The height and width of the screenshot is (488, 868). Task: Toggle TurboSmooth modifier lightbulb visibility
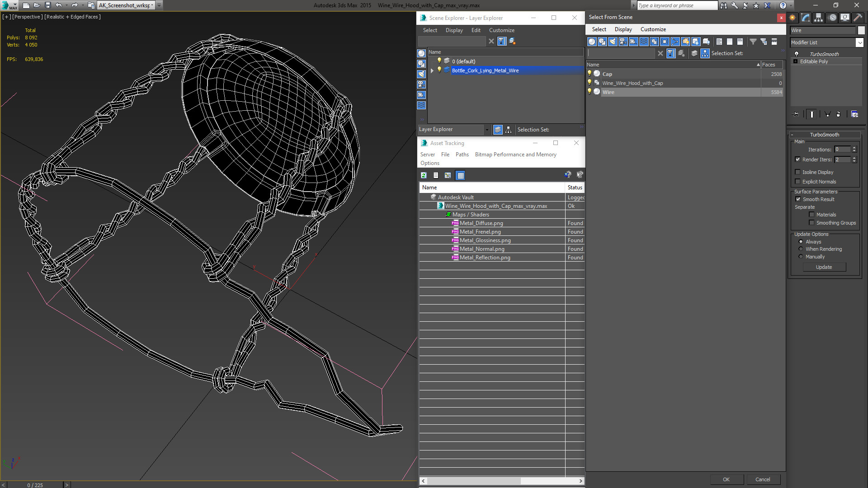pos(797,54)
